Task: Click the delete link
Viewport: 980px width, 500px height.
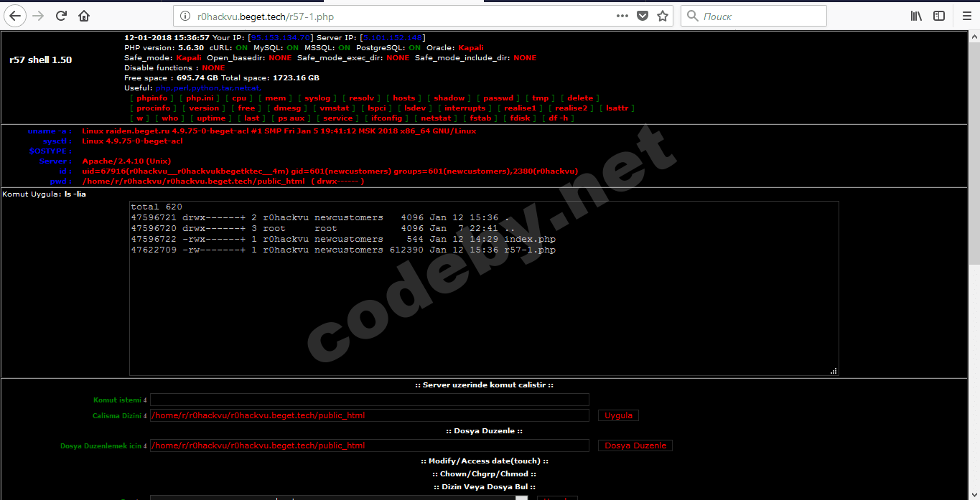Action: pyautogui.click(x=580, y=98)
